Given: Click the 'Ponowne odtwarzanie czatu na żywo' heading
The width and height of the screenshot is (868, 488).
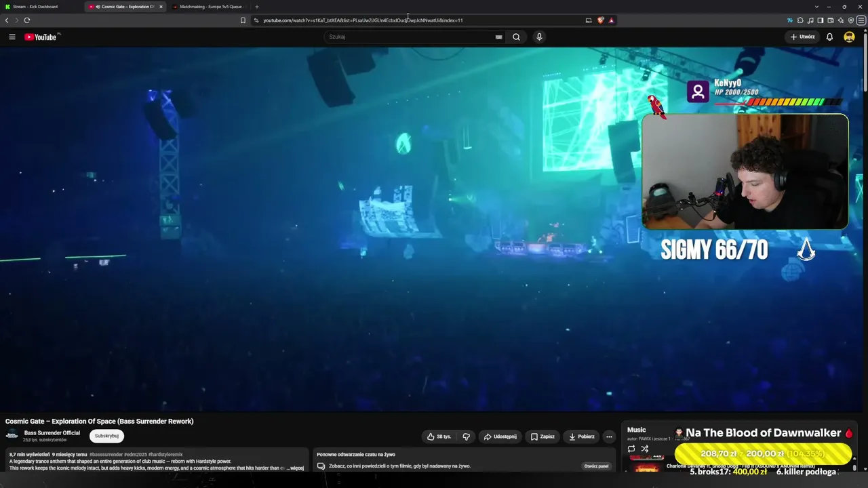Looking at the screenshot, I should pos(356,455).
